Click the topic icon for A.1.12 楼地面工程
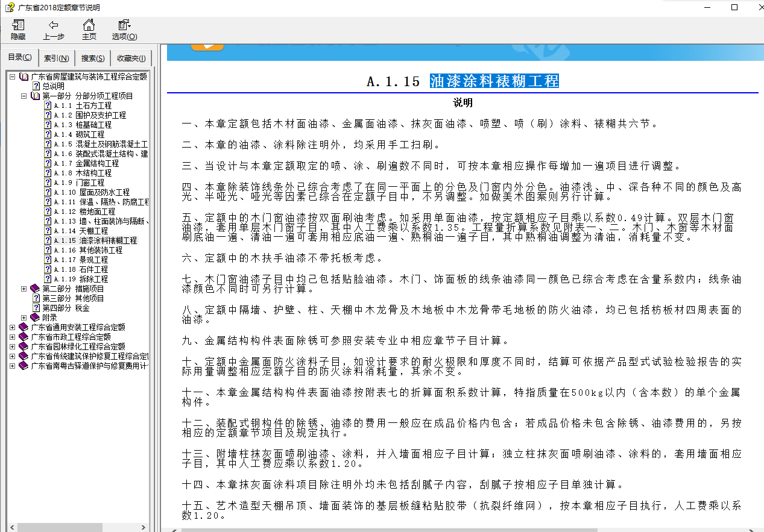764x532 pixels. [x=48, y=211]
